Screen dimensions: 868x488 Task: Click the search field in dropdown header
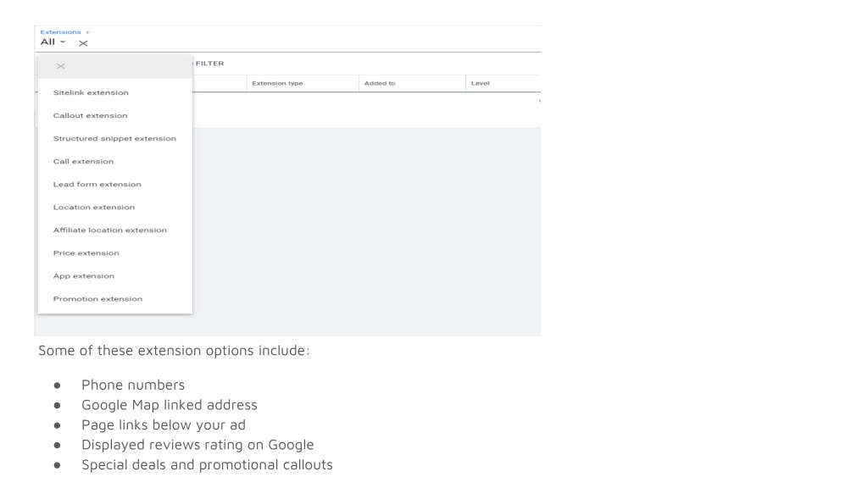[127, 66]
